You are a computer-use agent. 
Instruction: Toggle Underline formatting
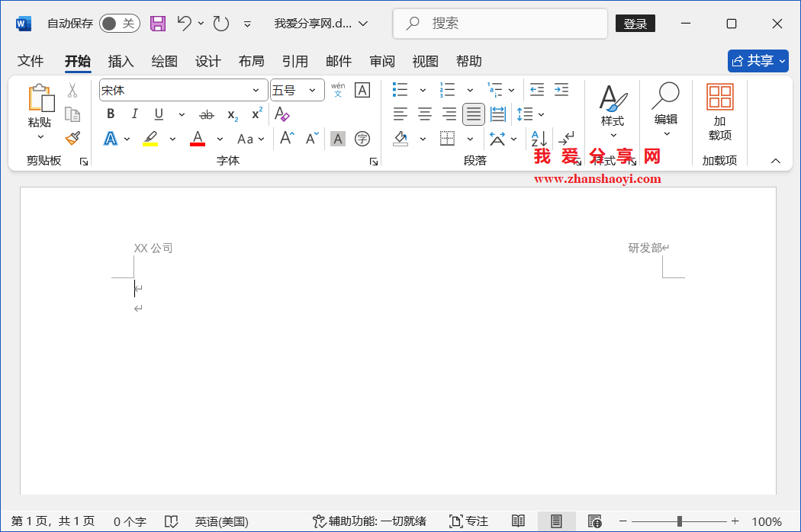159,114
